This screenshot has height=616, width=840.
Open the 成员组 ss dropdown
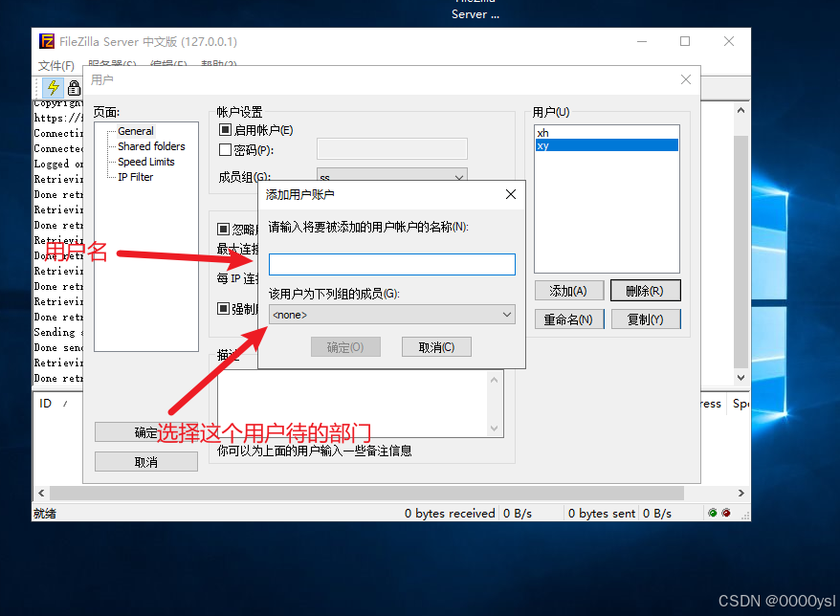tap(391, 175)
